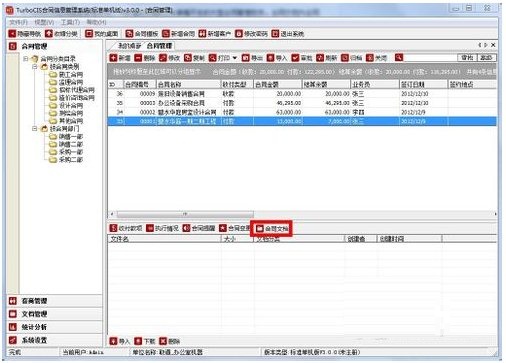Switch to the 执行情况 detail tab
This screenshot has height=363, width=506.
pyautogui.click(x=163, y=228)
